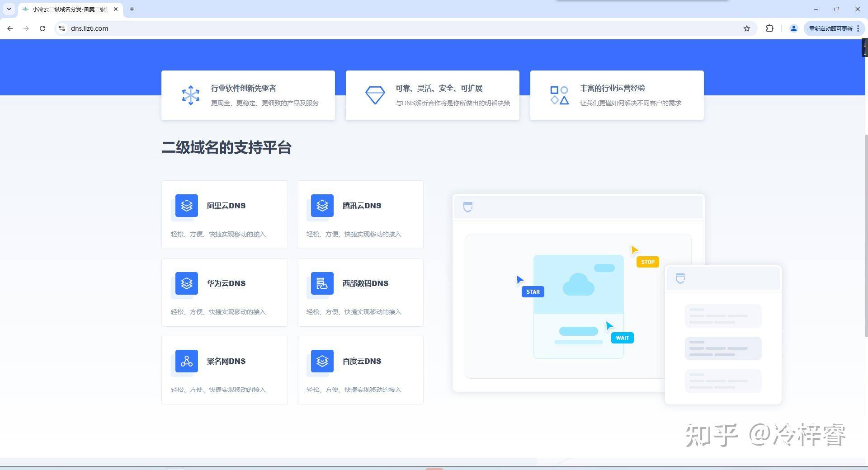Screen dimensions: 868x470
Task: View site information icon in address bar
Action: click(x=62, y=28)
